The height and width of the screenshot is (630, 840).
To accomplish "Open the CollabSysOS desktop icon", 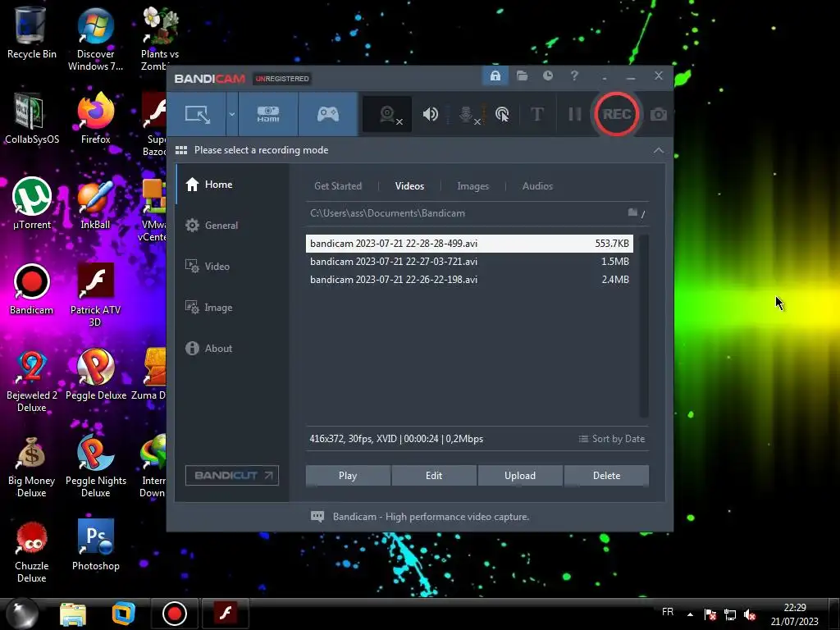I will (x=32, y=119).
